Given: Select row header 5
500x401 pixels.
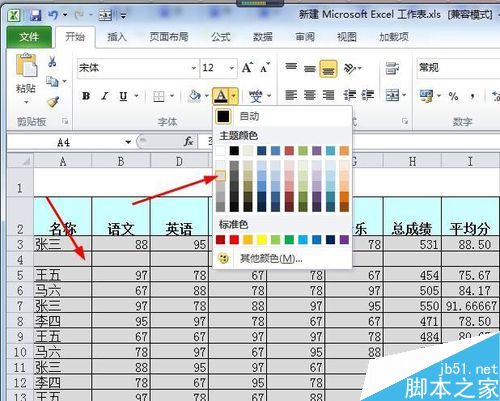Looking at the screenshot, I should [20, 275].
